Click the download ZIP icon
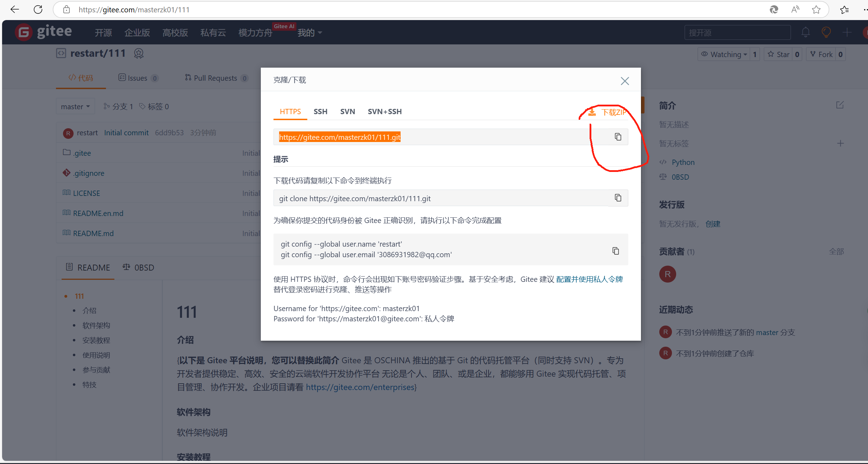The image size is (868, 464). (x=592, y=112)
